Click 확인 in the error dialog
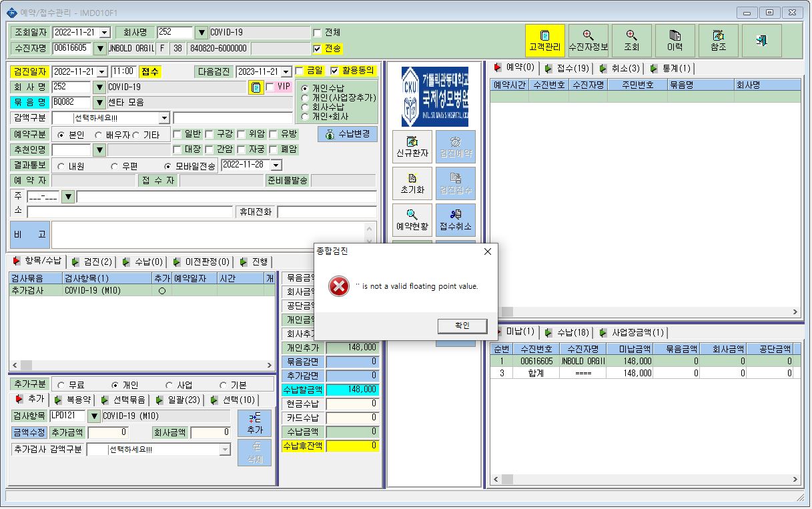Image resolution: width=812 pixels, height=509 pixels. (462, 326)
